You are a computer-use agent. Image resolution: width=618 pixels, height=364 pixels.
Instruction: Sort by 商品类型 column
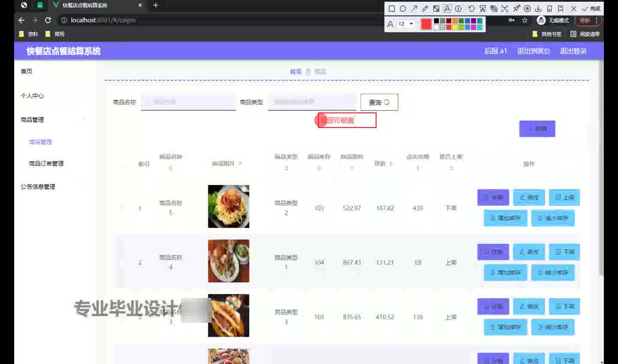(x=286, y=168)
